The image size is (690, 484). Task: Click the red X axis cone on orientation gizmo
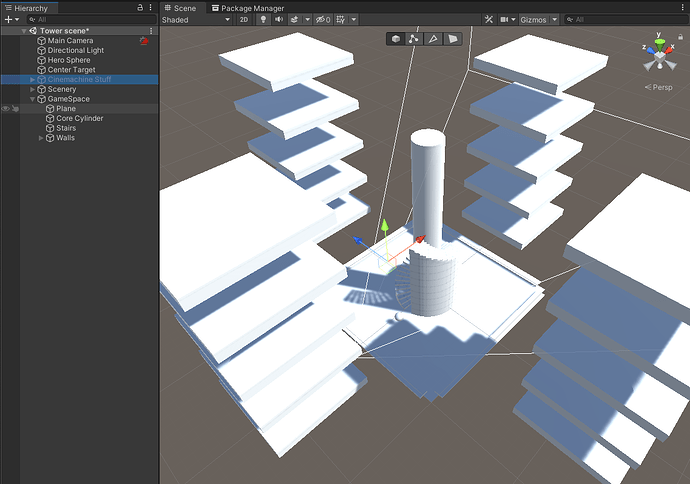pyautogui.click(x=669, y=50)
